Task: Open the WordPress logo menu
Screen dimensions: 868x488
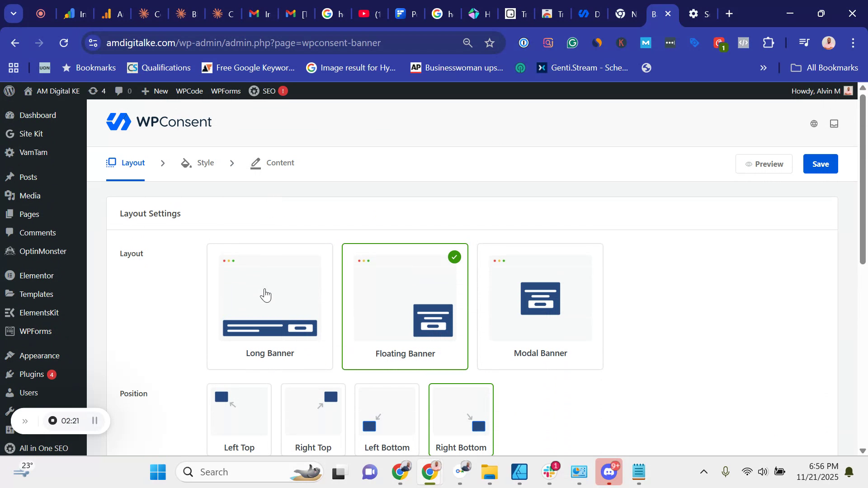Action: point(9,91)
